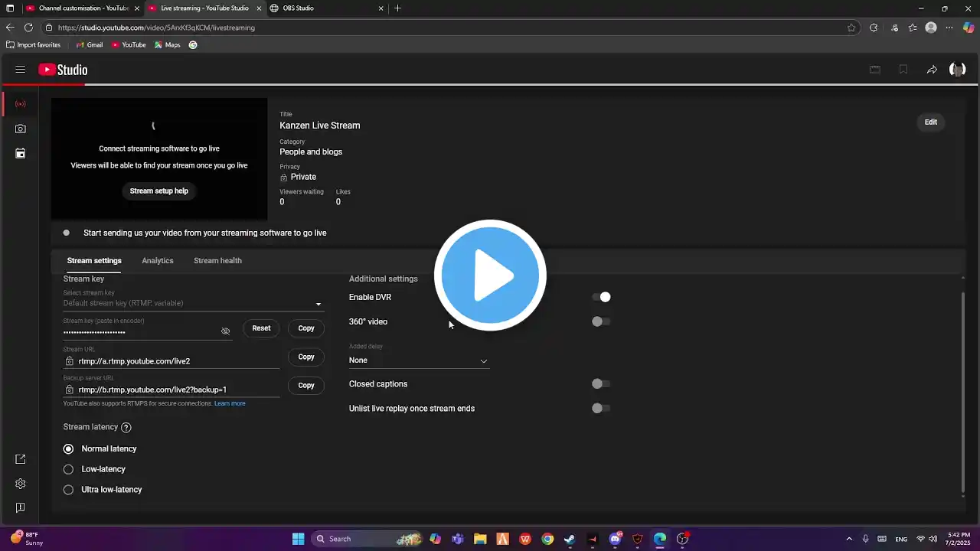Switch to the Stream health tab

(x=217, y=261)
